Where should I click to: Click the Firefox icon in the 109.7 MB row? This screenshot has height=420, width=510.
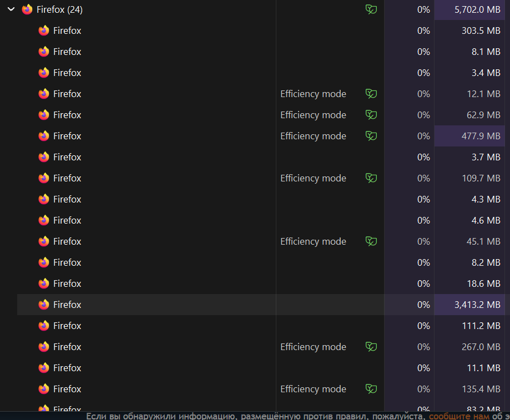(x=44, y=178)
